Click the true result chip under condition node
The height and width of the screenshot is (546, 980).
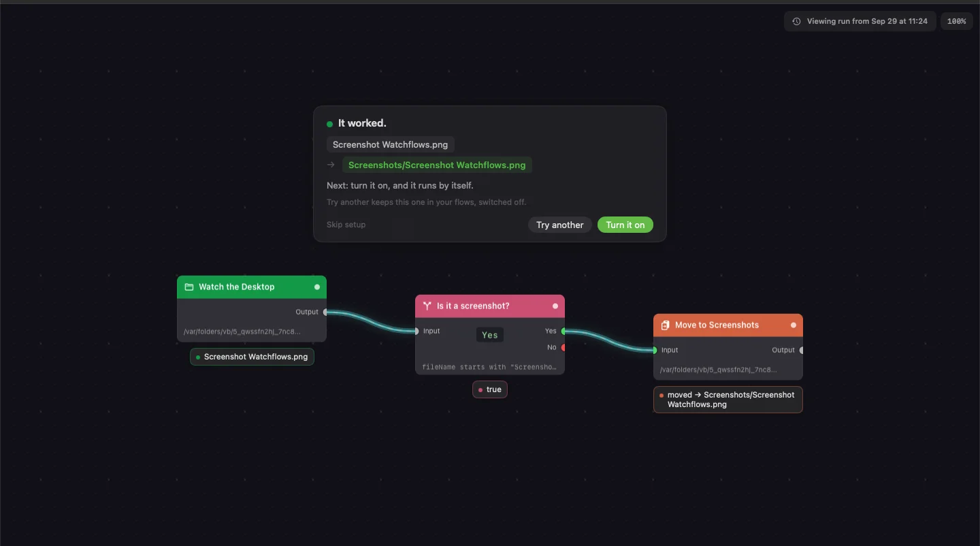click(490, 389)
